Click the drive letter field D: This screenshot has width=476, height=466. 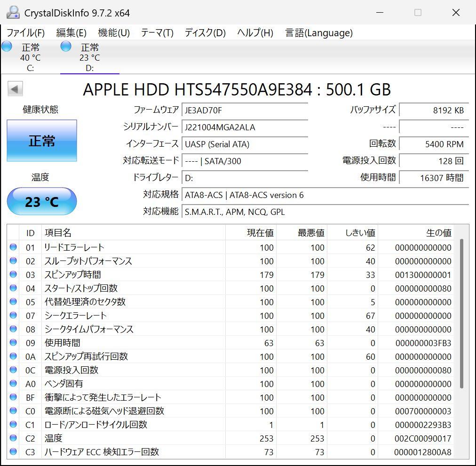(x=245, y=178)
